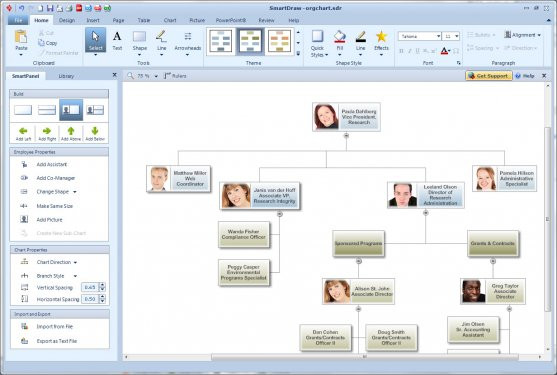
Task: Choose the Text tool
Action: click(x=117, y=40)
